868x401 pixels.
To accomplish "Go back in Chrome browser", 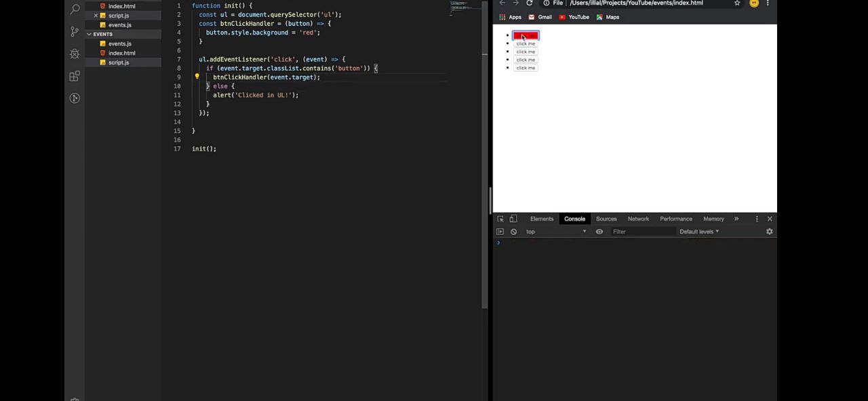I will [502, 3].
